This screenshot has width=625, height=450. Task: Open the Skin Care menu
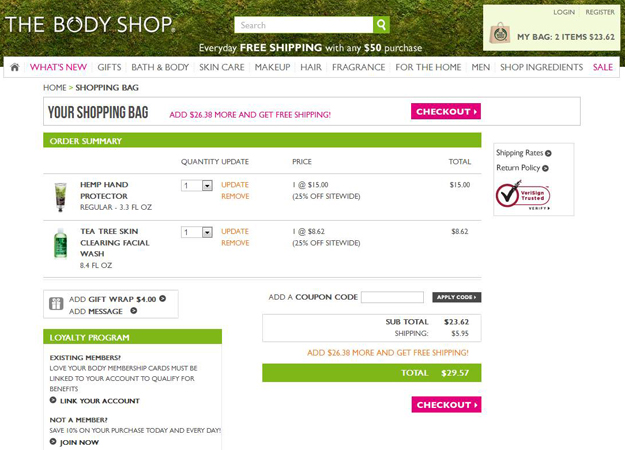pyautogui.click(x=222, y=67)
